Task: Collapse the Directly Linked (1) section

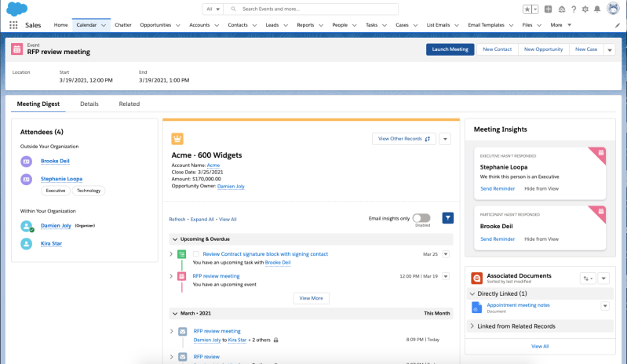Action: point(472,293)
